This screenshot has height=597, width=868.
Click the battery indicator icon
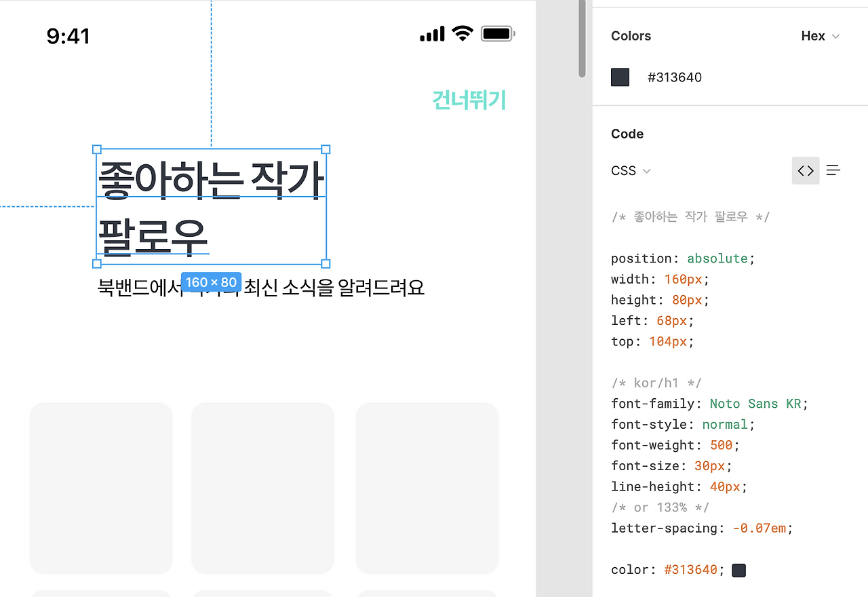click(x=497, y=33)
